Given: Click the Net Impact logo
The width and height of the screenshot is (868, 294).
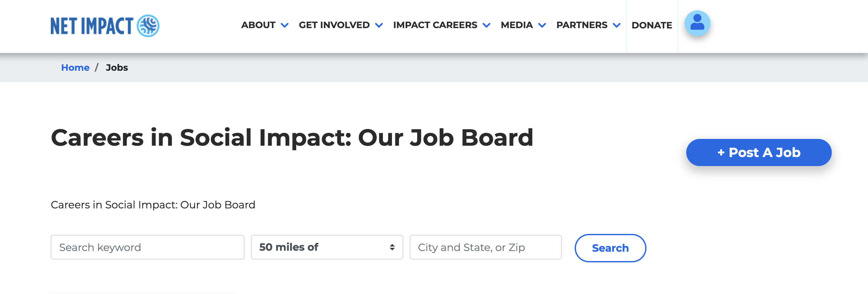Looking at the screenshot, I should 105,26.
